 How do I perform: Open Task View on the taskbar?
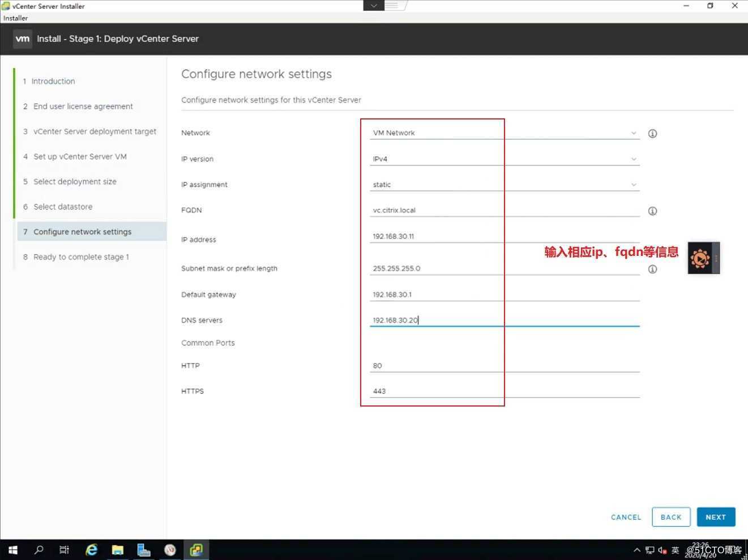(x=64, y=550)
